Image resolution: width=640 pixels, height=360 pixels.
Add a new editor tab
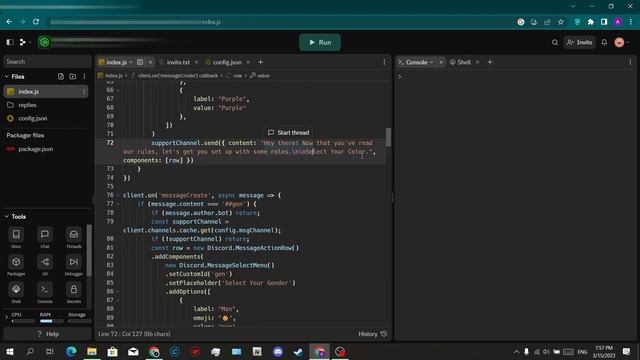point(260,62)
